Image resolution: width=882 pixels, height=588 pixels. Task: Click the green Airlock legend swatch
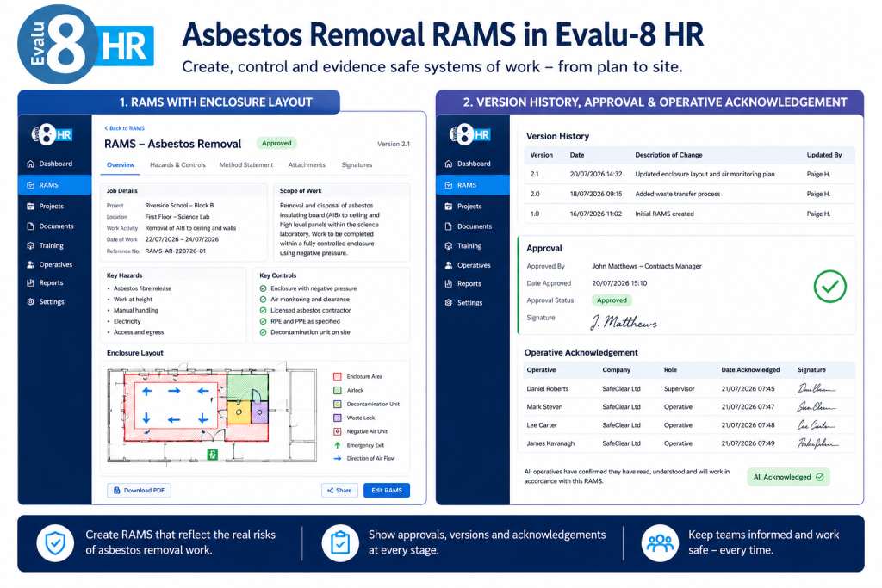(x=338, y=390)
